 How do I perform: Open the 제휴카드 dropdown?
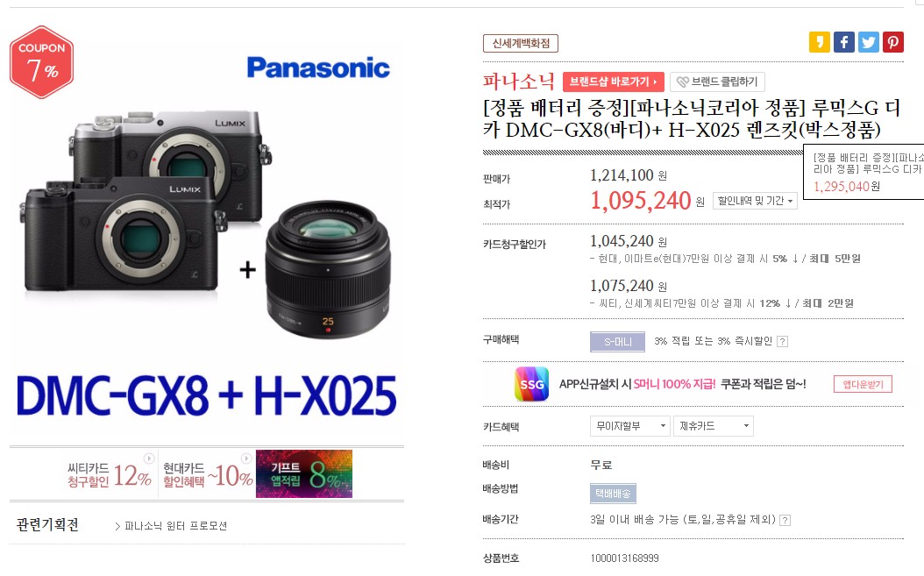point(714,426)
